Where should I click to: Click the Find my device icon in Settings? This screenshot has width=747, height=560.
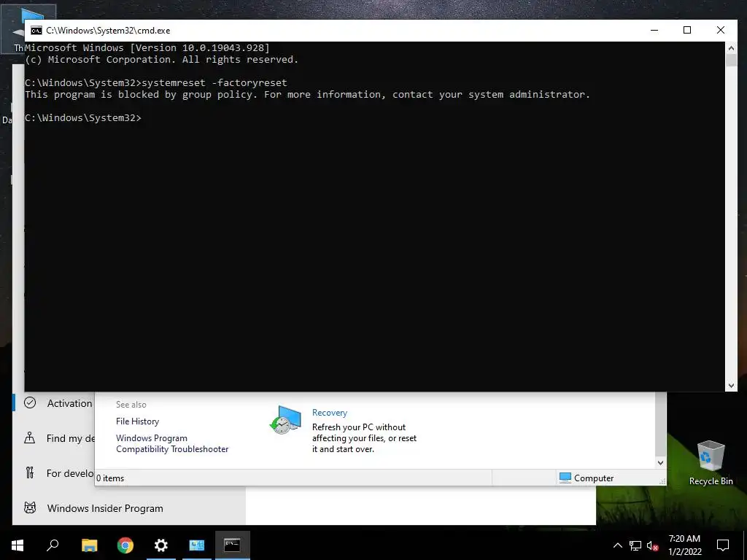pos(30,437)
